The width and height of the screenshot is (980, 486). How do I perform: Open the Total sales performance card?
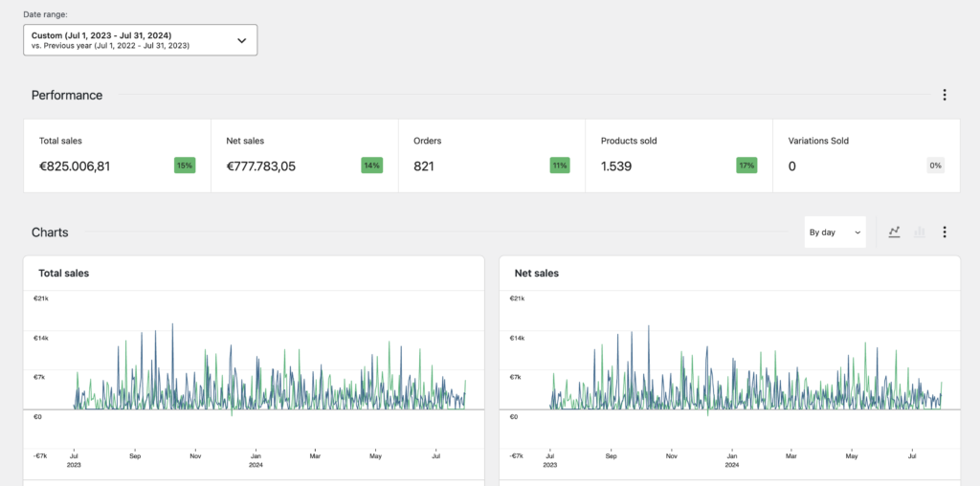coord(117,155)
